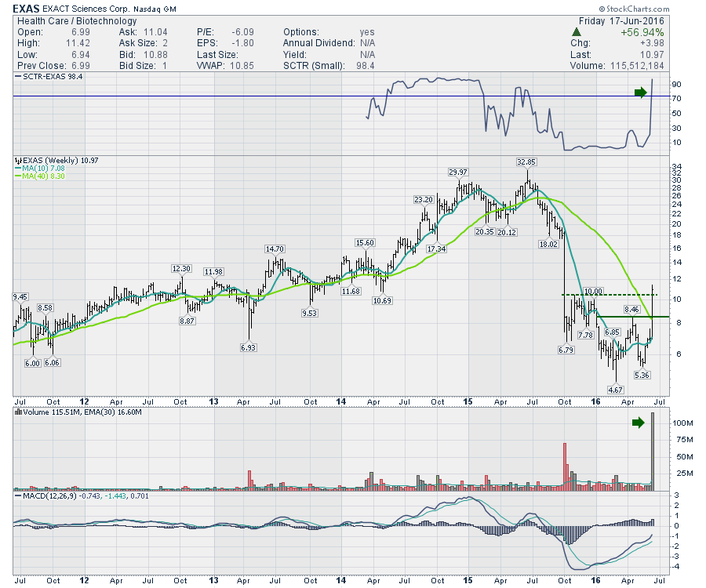
Task: Click the green up-triangle beside +56.94%
Action: [576, 32]
